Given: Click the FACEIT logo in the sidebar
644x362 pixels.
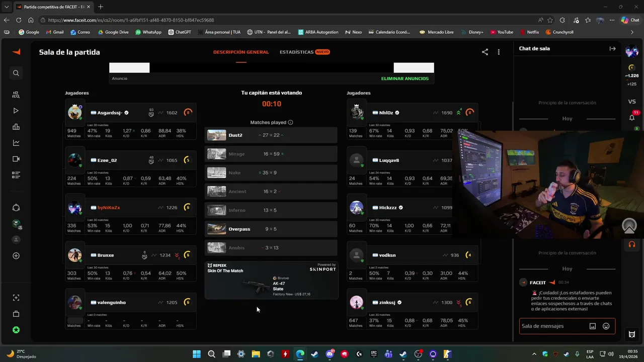Looking at the screenshot, I should (x=16, y=52).
